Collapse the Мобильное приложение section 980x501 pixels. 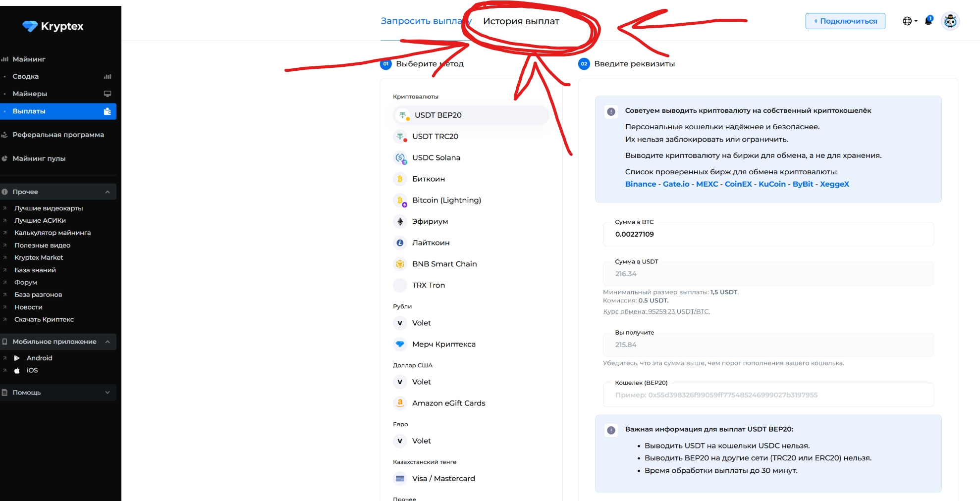click(x=58, y=342)
